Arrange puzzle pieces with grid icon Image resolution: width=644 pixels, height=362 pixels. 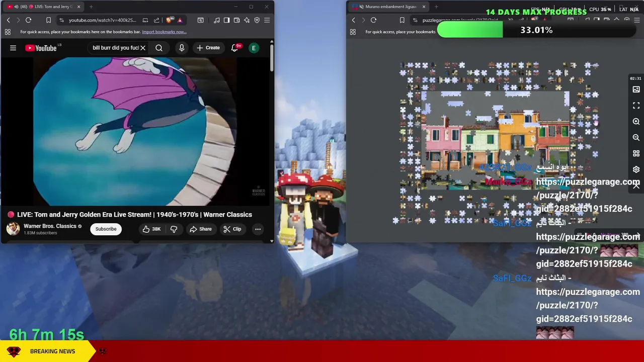(x=636, y=153)
